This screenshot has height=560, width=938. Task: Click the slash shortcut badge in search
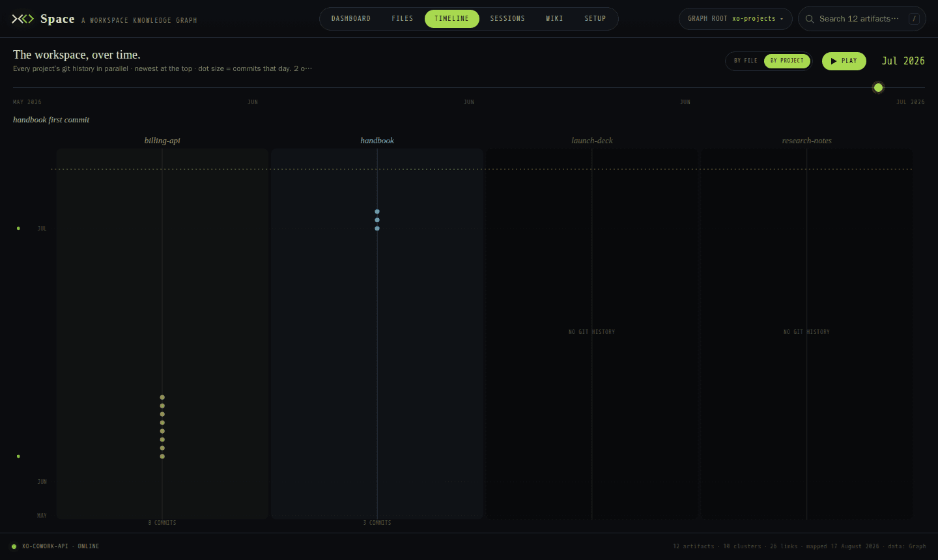[x=914, y=19]
